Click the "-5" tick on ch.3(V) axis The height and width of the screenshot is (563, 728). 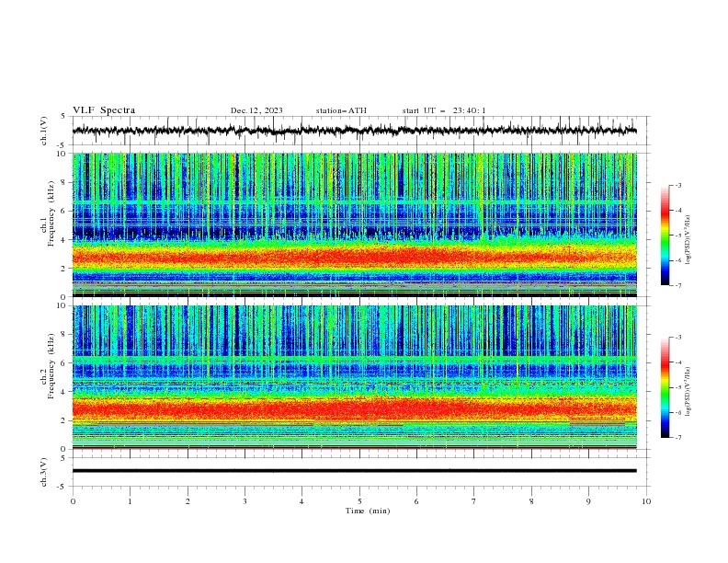pos(63,487)
